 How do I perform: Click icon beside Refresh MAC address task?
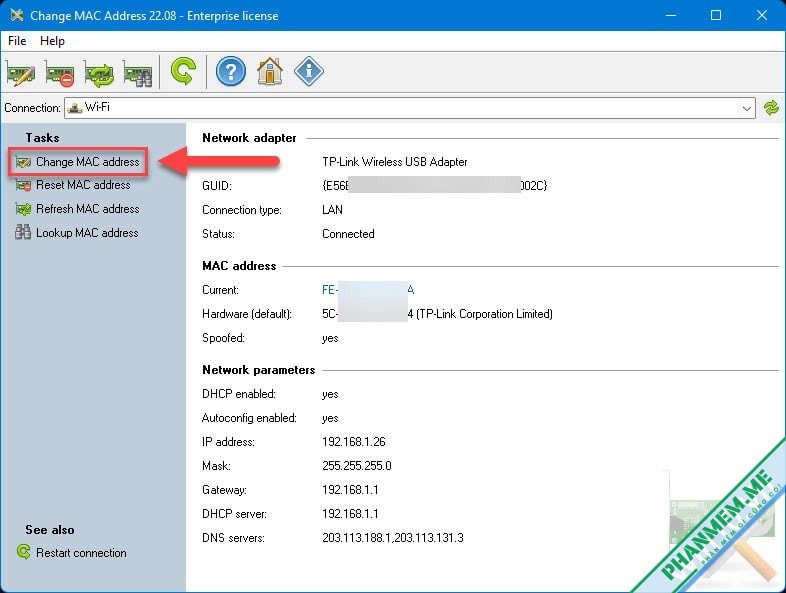coord(23,209)
